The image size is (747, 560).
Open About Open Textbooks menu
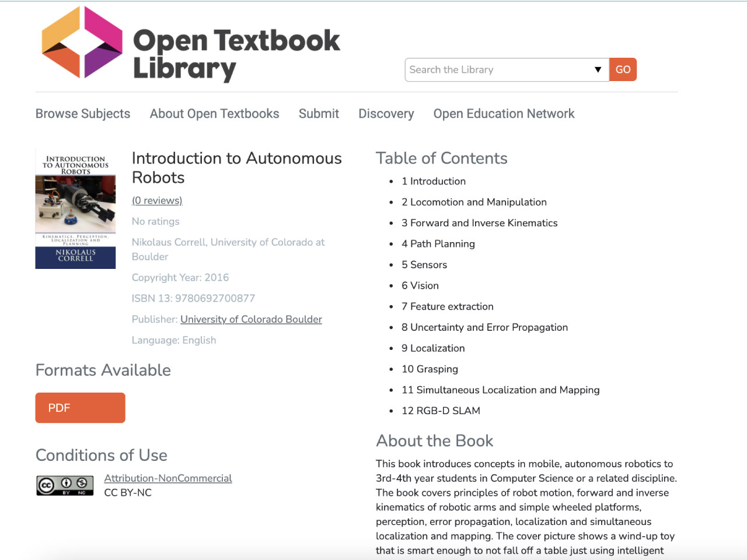pyautogui.click(x=214, y=114)
